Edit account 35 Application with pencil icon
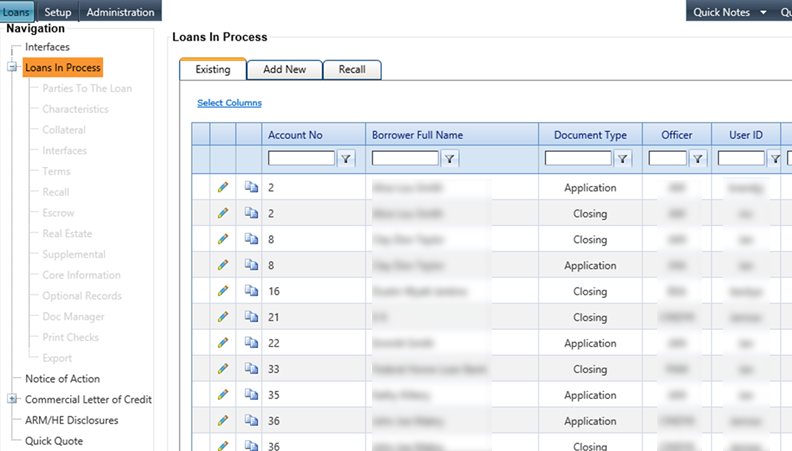Screen dimensions: 792x451 223,394
